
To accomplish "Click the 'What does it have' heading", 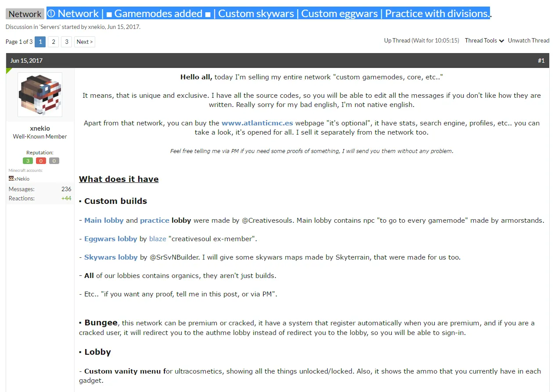I will [x=119, y=179].
